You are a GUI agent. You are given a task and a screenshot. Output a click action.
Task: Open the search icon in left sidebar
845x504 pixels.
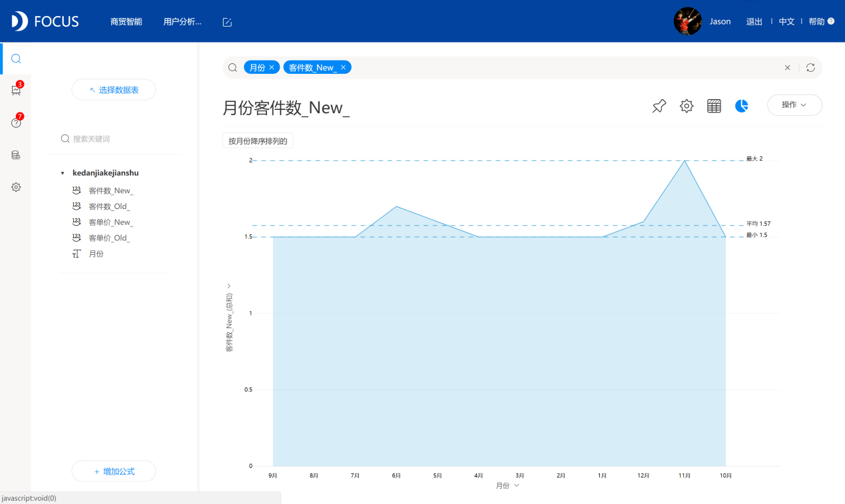pos(16,59)
